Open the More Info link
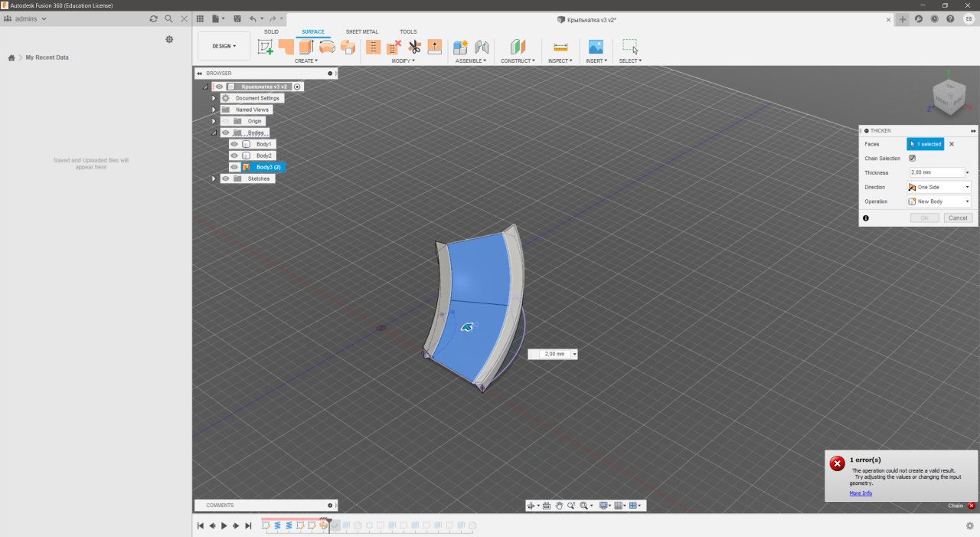The height and width of the screenshot is (537, 980). [861, 493]
